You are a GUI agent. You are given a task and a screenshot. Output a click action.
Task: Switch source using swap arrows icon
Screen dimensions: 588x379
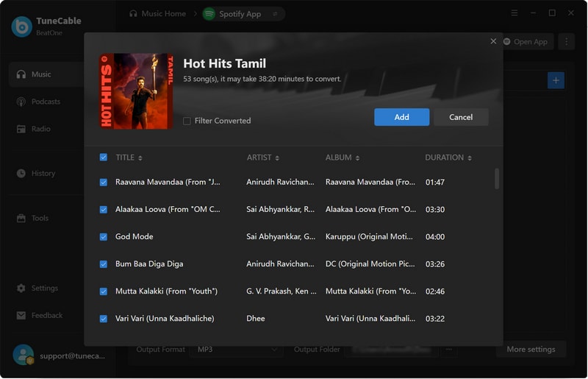coord(275,14)
